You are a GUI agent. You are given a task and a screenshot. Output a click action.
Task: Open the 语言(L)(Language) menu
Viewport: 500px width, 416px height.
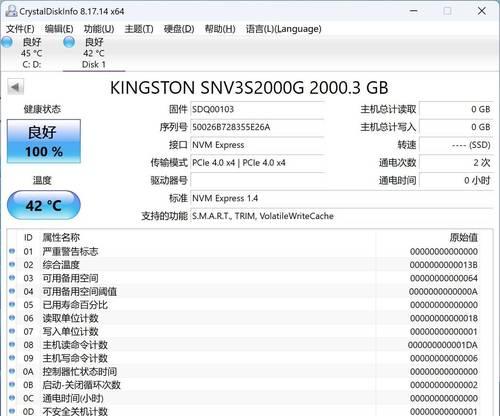(x=284, y=29)
